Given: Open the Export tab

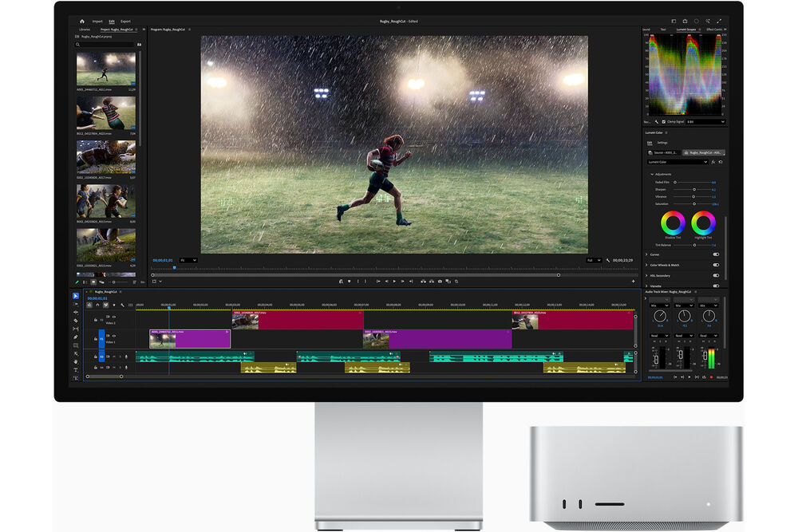Looking at the screenshot, I should click(126, 22).
